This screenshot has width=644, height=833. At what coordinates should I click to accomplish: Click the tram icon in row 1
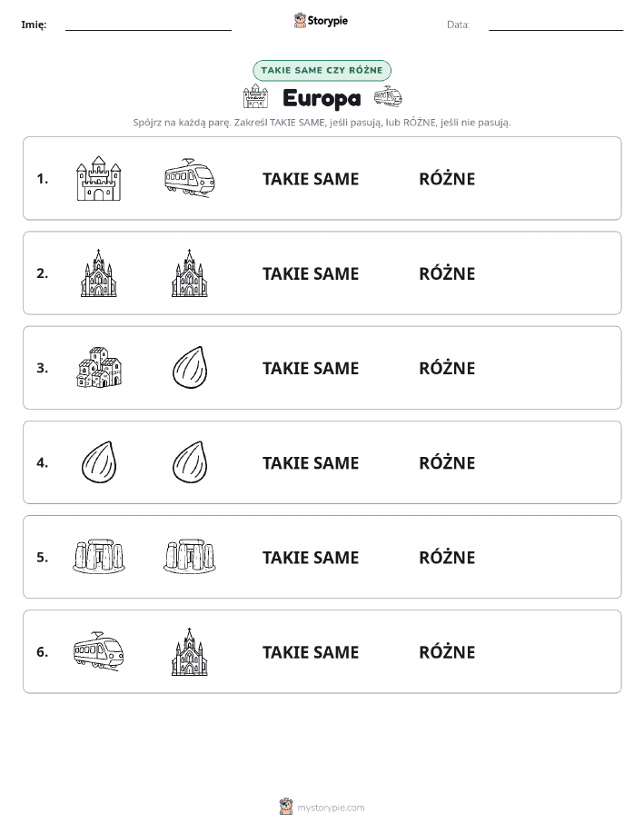pyautogui.click(x=190, y=178)
